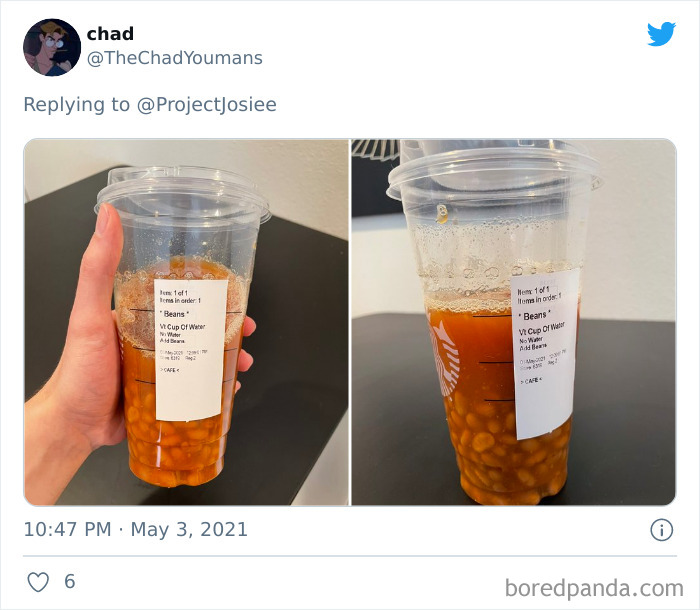Like the tweet with the heart icon

(38, 582)
